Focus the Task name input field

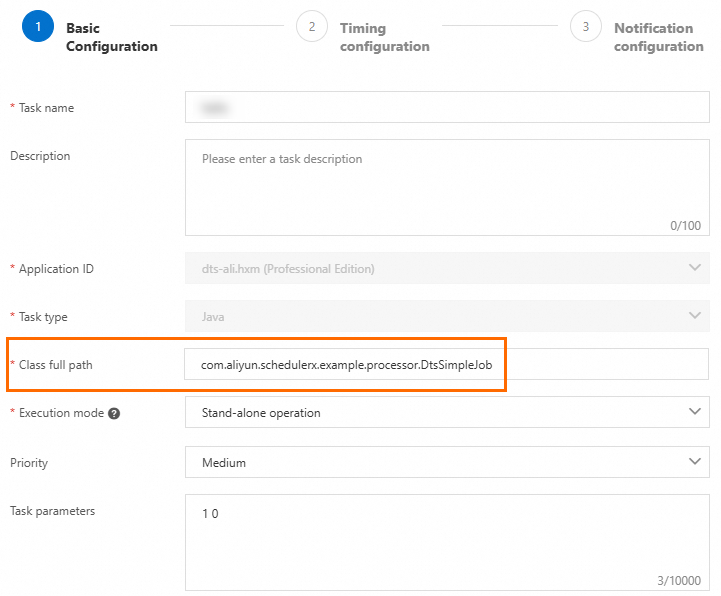click(447, 107)
